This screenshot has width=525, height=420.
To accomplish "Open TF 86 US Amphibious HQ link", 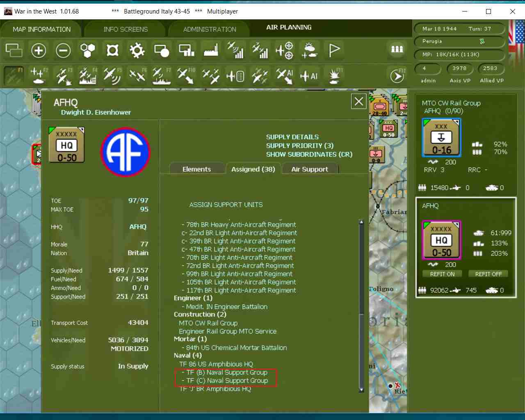I will [216, 364].
